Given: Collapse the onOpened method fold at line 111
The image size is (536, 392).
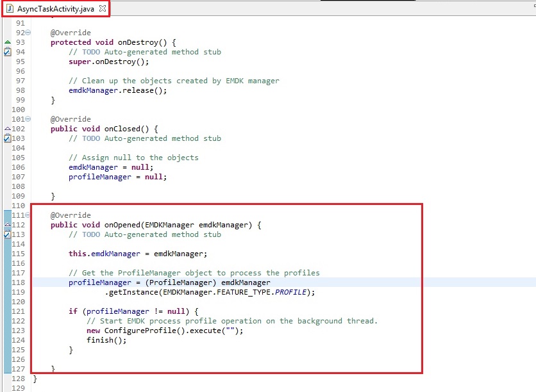Looking at the screenshot, I should click(x=28, y=215).
